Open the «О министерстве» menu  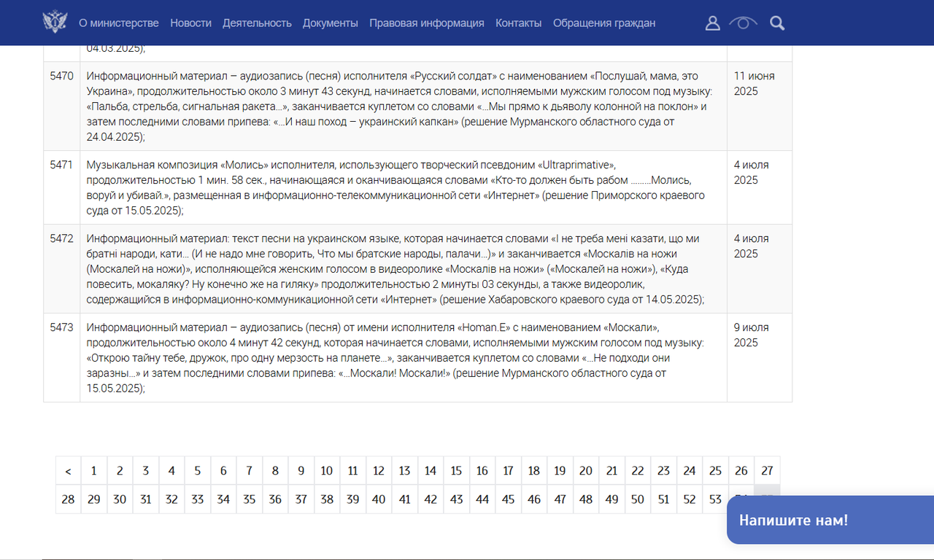(x=119, y=23)
